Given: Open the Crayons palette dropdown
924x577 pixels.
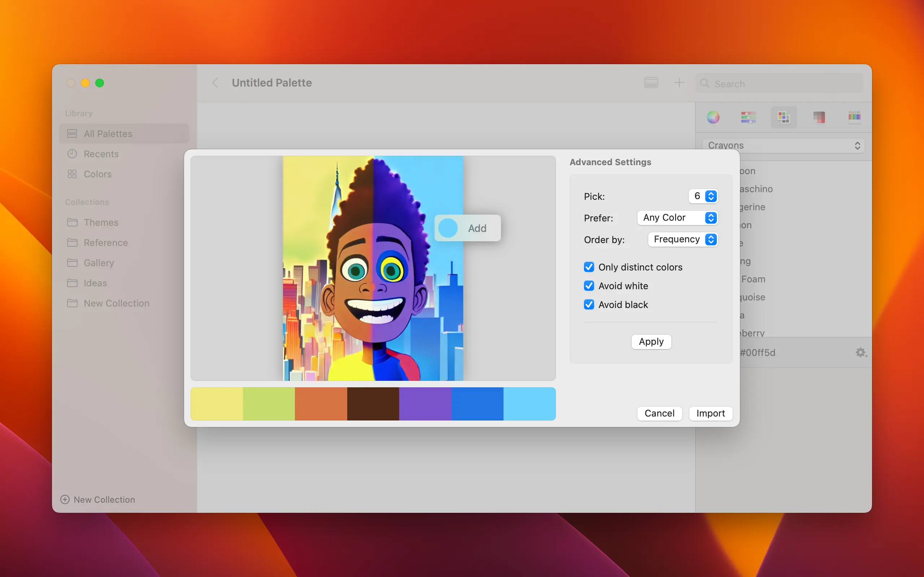Looking at the screenshot, I should tap(784, 145).
